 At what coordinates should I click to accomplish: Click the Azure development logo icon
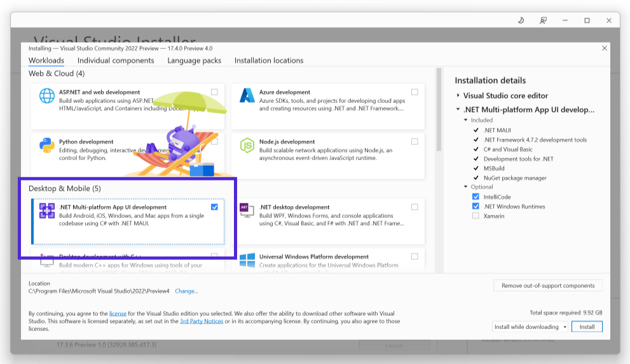[x=247, y=96]
